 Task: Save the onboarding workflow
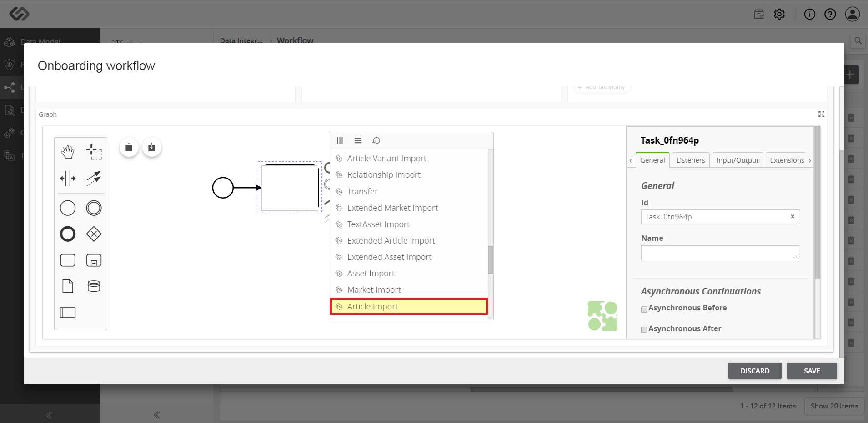click(x=812, y=371)
